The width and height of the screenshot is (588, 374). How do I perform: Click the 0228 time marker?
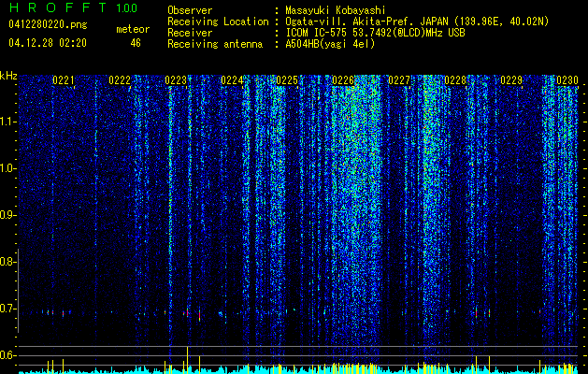[455, 80]
